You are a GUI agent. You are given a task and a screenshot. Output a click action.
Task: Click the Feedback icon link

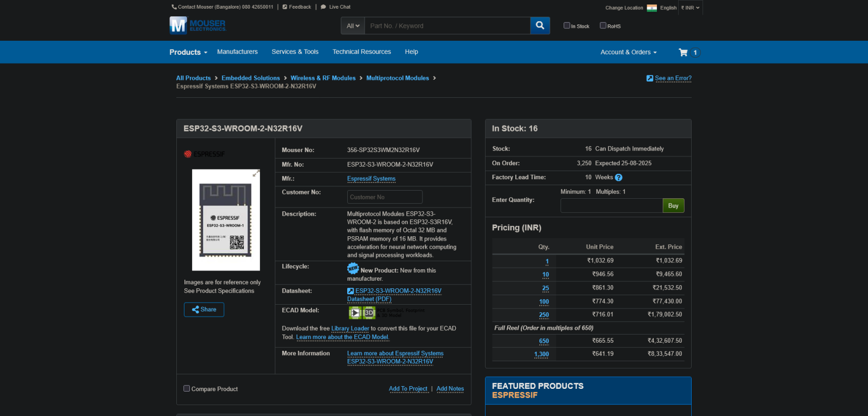pos(285,7)
